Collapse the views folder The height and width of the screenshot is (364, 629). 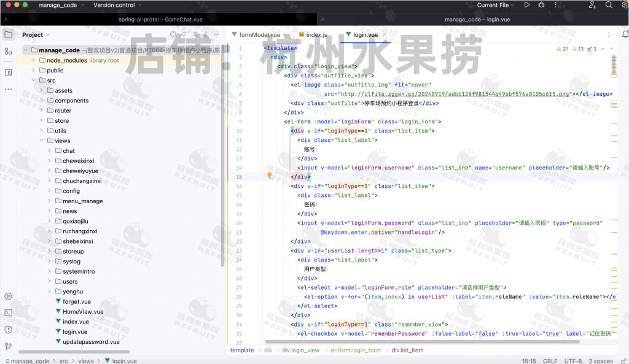(x=41, y=141)
